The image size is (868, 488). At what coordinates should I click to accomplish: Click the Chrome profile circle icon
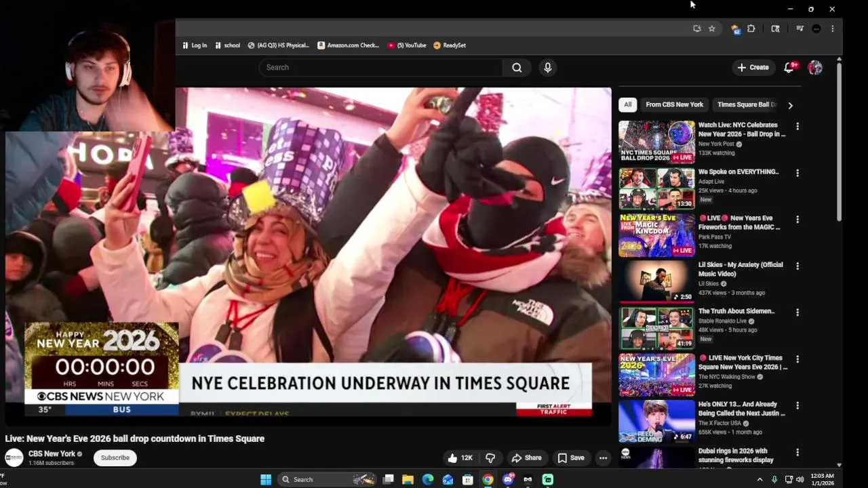click(816, 28)
